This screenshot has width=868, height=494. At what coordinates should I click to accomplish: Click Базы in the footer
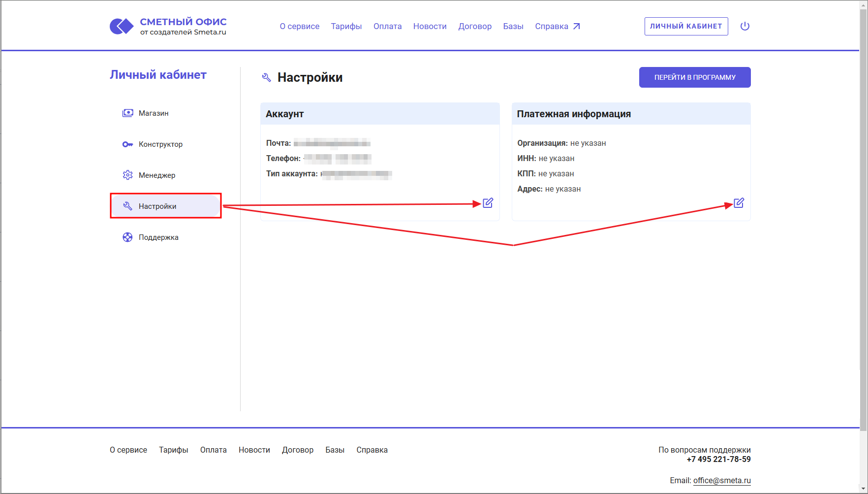pos(335,450)
